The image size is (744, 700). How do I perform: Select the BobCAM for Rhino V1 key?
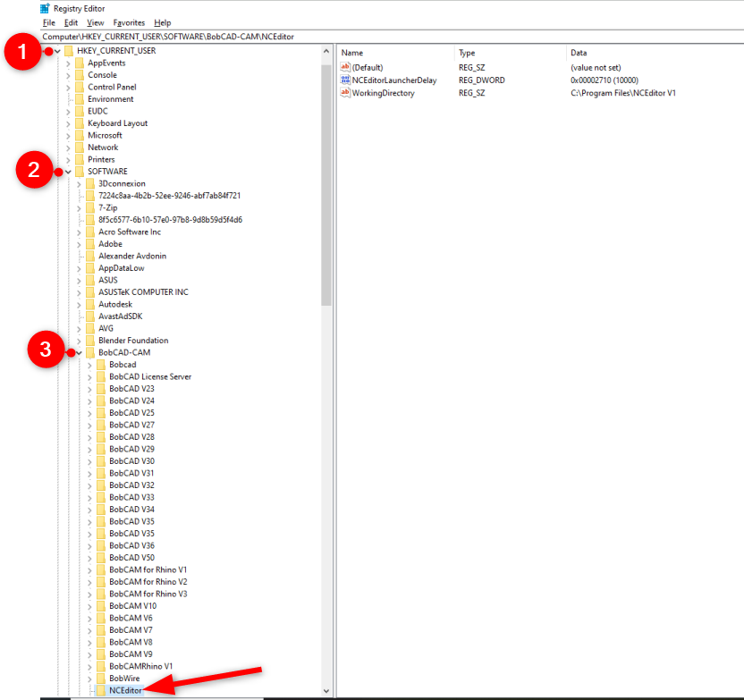[148, 570]
